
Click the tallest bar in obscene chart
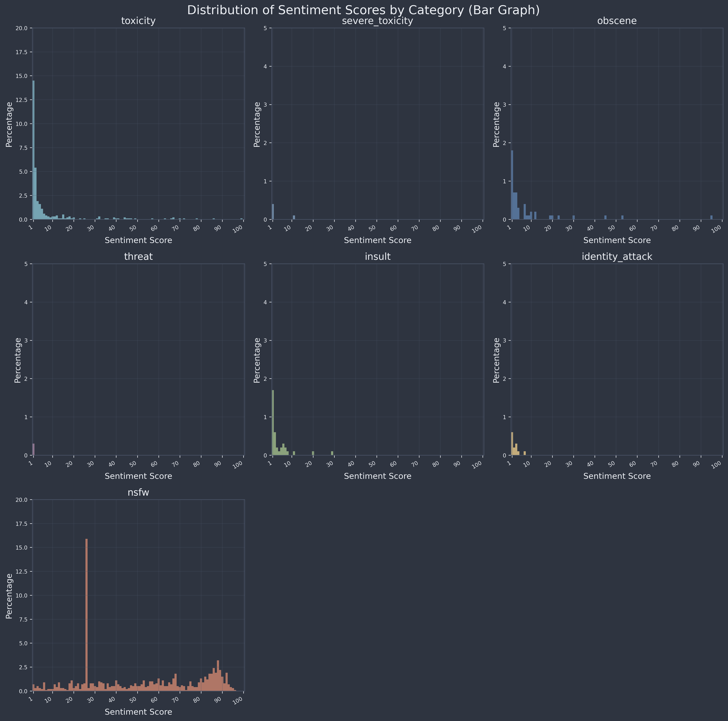pyautogui.click(x=512, y=185)
